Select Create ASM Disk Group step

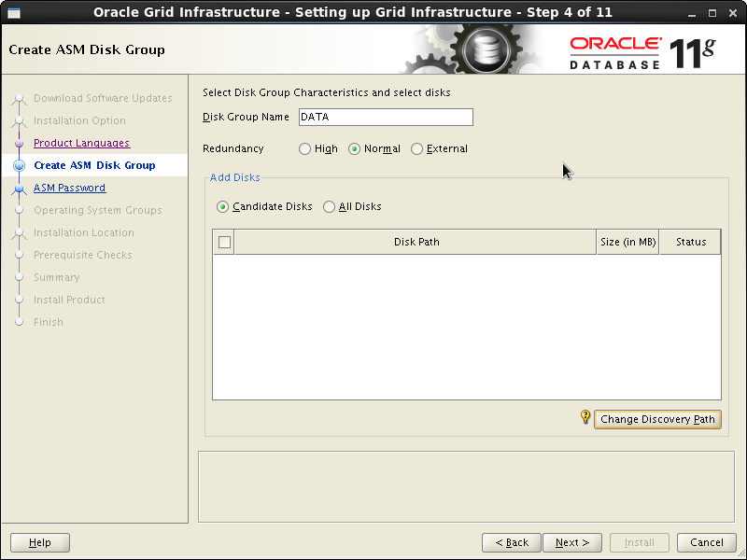click(x=94, y=165)
